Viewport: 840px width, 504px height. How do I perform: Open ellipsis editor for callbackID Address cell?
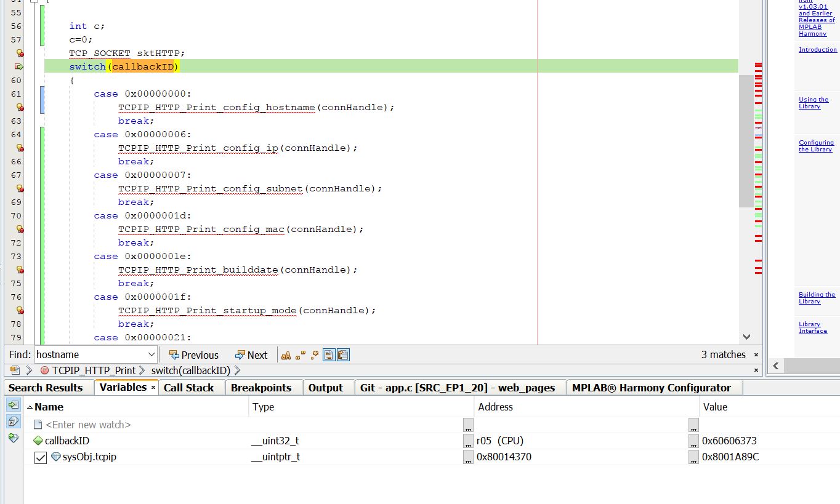pos(694,441)
